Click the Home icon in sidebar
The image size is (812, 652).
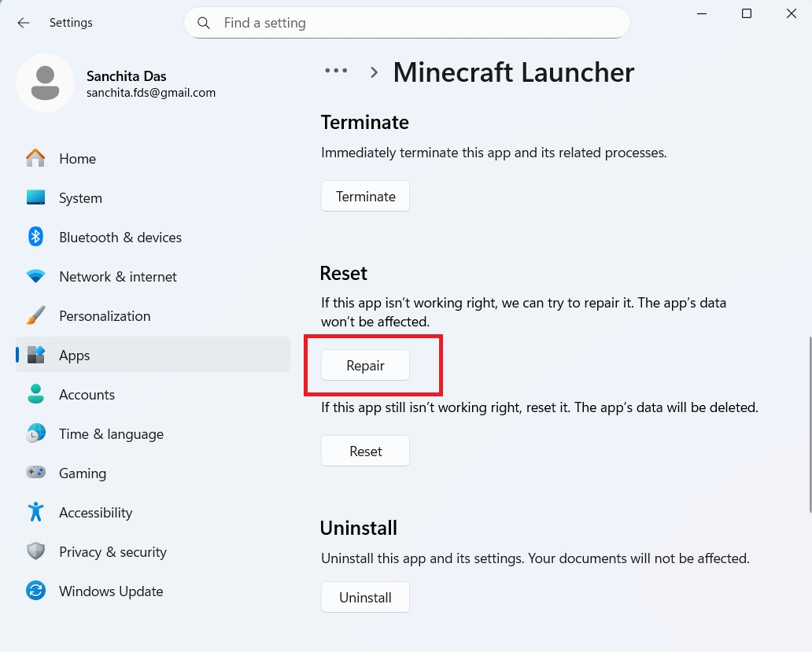point(35,158)
